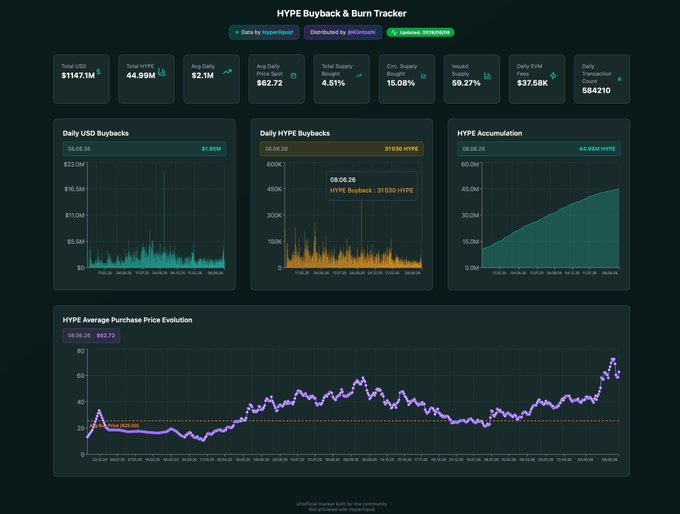Screen dimensions: 680x514
Task: Click the lightning icon on Daily EVM Fees card
Action: [x=553, y=75]
